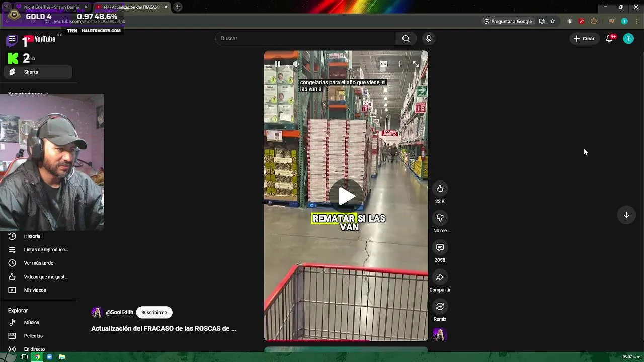Open the Short title 'Actualización del FRACASO de las ROSCAS'
Screen dimensions: 644x362
pyautogui.click(x=164, y=328)
